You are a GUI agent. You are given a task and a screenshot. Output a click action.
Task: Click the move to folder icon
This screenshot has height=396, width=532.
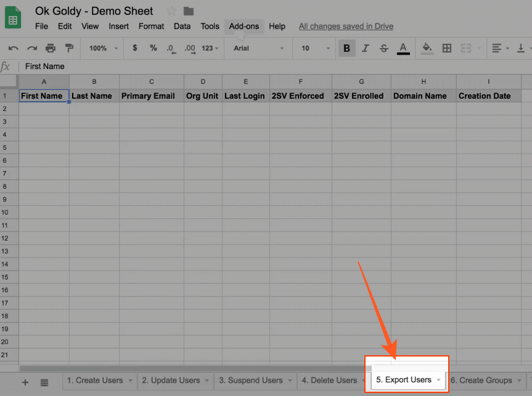pyautogui.click(x=189, y=11)
